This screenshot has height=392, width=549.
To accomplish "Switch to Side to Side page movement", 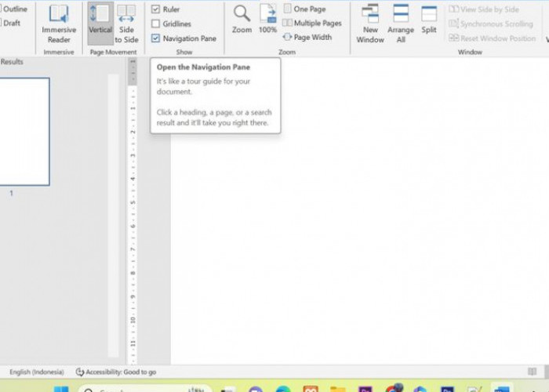I will (x=126, y=23).
